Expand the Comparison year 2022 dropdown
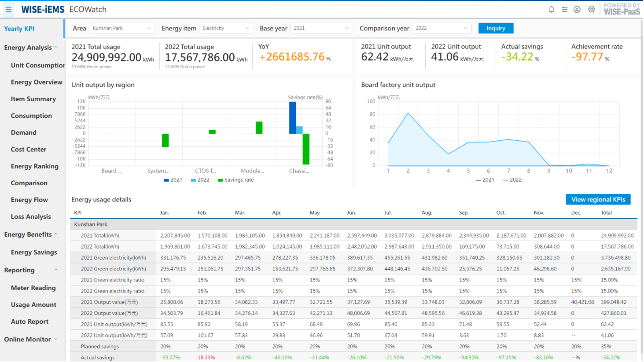This screenshot has width=644, height=362. coord(442,28)
